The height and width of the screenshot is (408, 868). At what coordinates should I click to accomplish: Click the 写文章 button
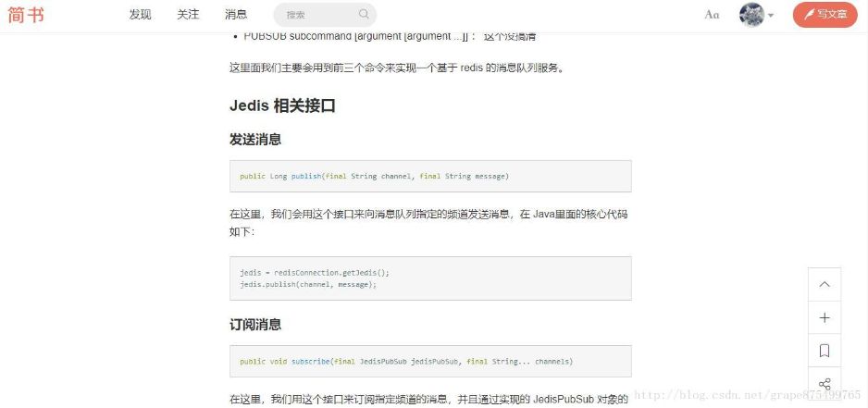pyautogui.click(x=825, y=15)
